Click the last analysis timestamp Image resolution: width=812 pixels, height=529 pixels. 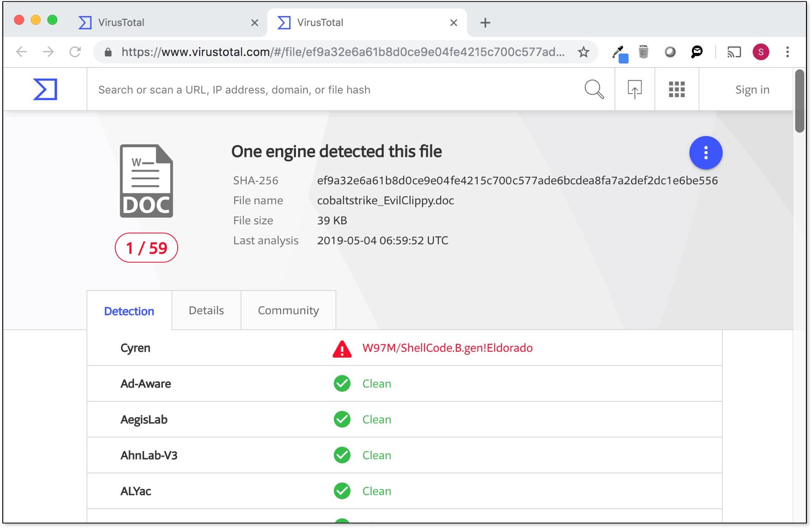tap(383, 240)
